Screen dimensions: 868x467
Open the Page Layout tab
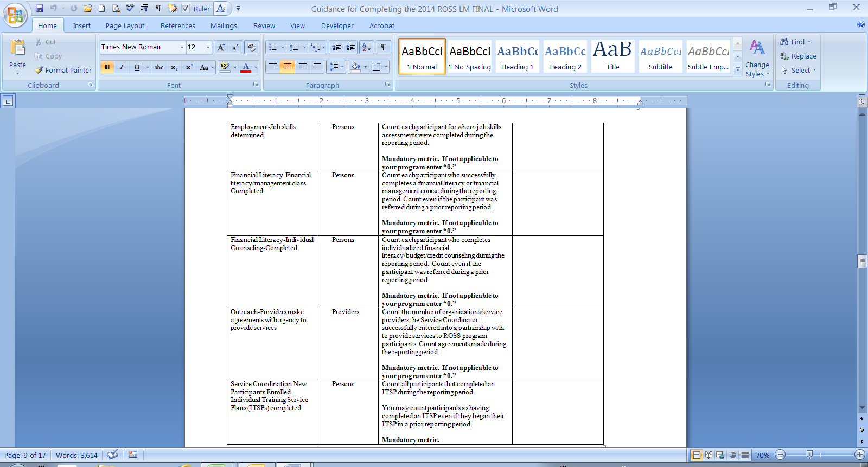pos(125,25)
